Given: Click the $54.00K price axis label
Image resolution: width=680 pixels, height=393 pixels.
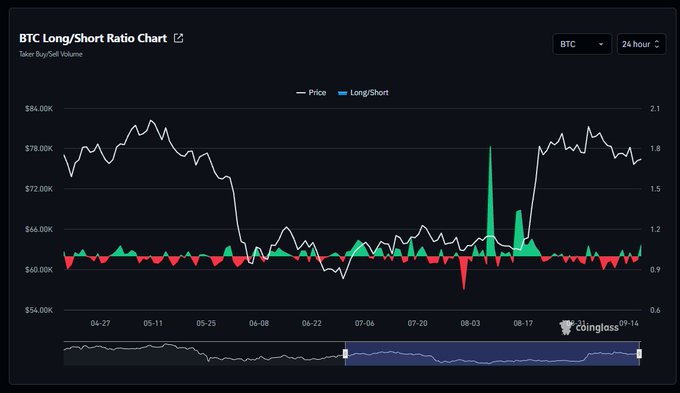Looking at the screenshot, I should (x=39, y=310).
